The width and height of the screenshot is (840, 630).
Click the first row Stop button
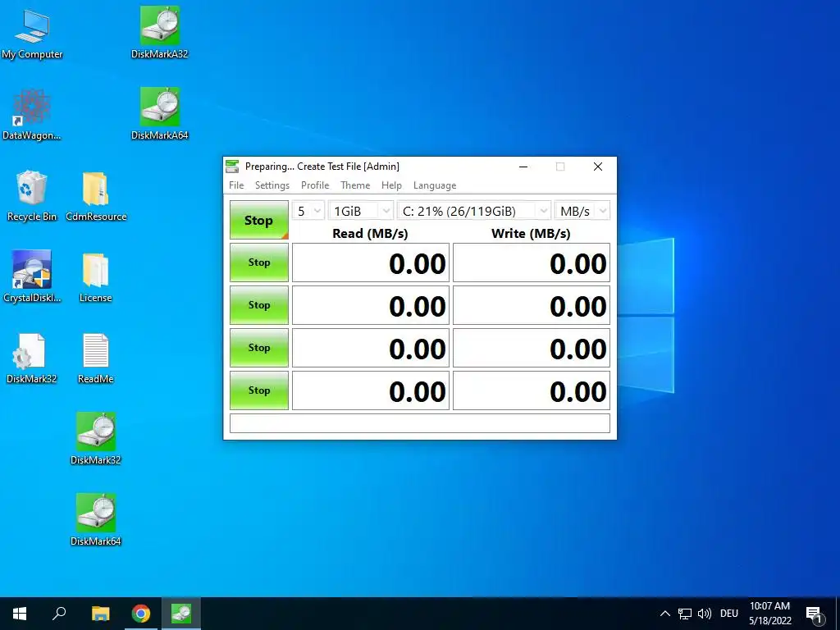[x=258, y=262]
